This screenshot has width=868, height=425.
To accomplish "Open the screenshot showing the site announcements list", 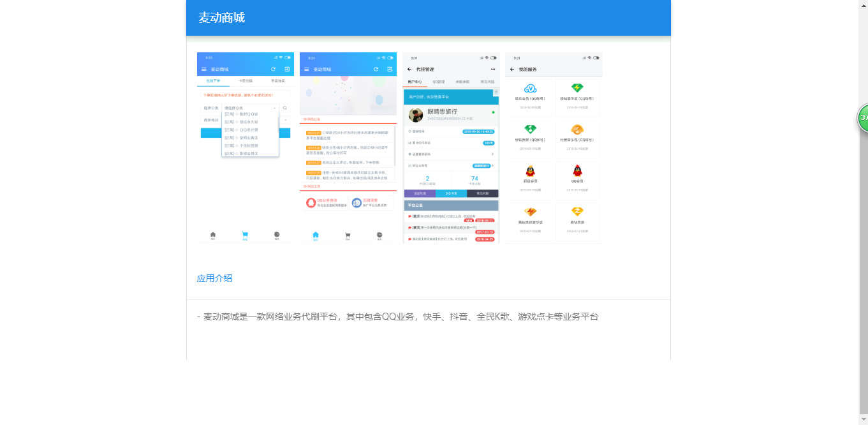I will [x=348, y=147].
